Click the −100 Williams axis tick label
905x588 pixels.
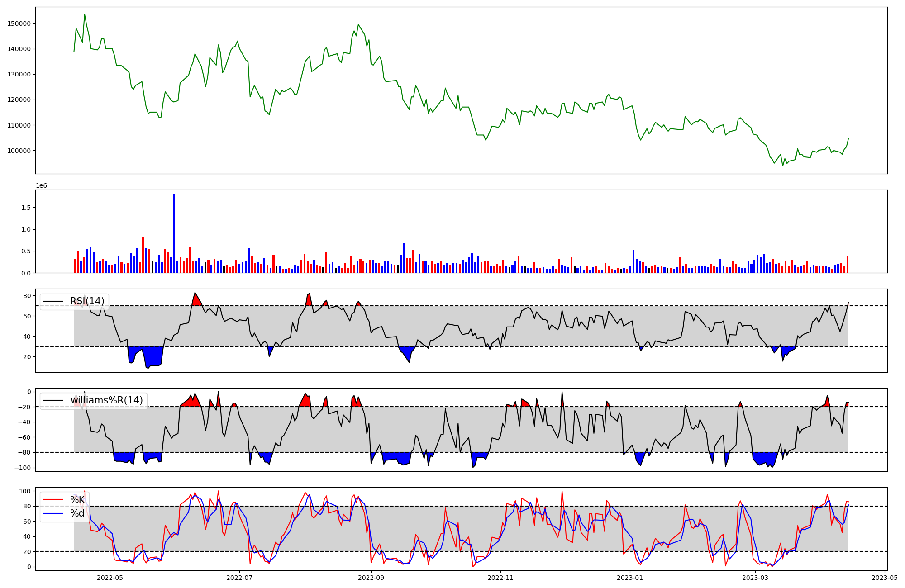(23, 468)
